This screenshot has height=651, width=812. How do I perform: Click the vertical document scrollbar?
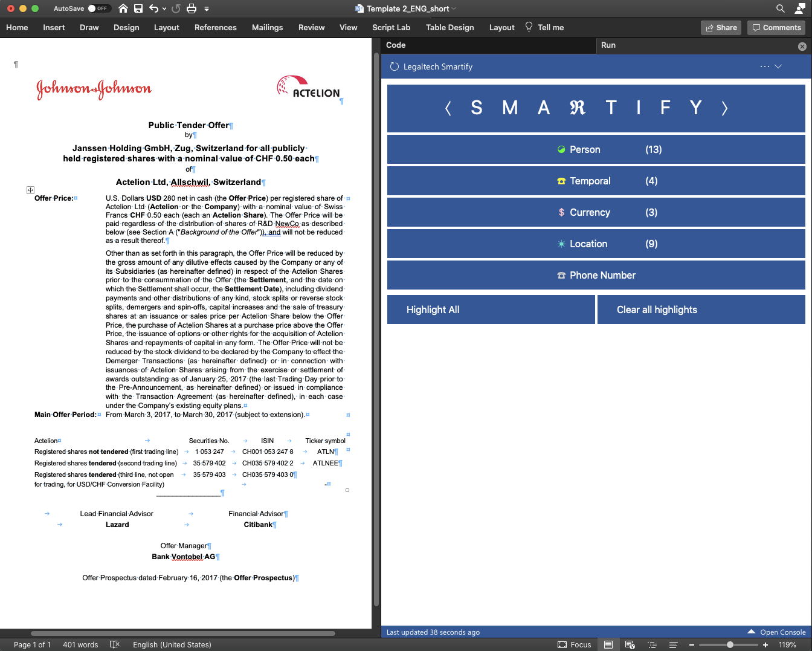(x=376, y=329)
